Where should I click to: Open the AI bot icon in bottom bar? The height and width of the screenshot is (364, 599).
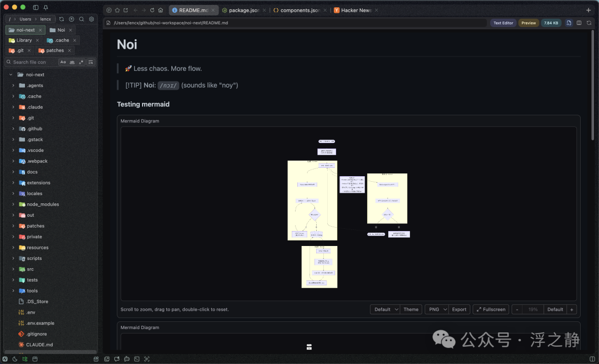point(127,359)
